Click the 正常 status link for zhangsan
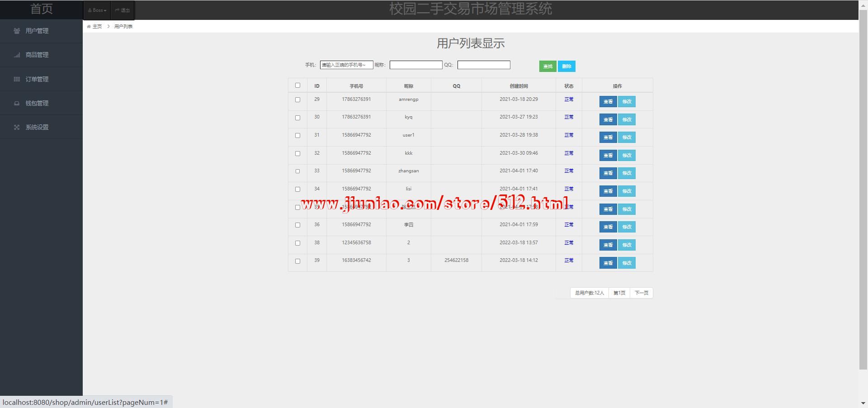 pos(569,171)
